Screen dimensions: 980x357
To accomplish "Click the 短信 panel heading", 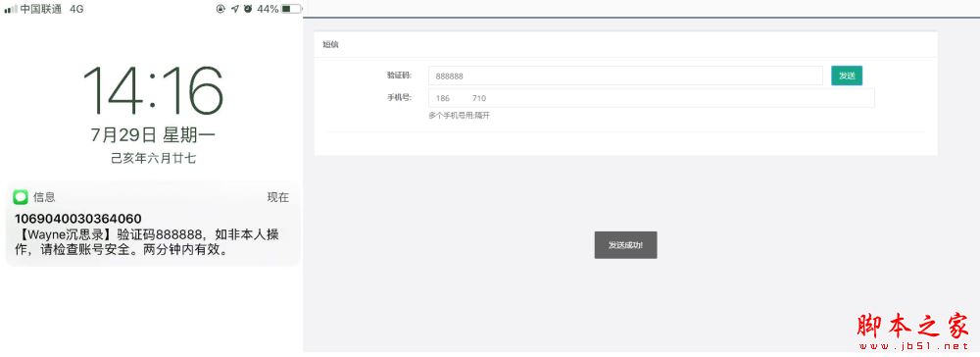I will point(330,45).
